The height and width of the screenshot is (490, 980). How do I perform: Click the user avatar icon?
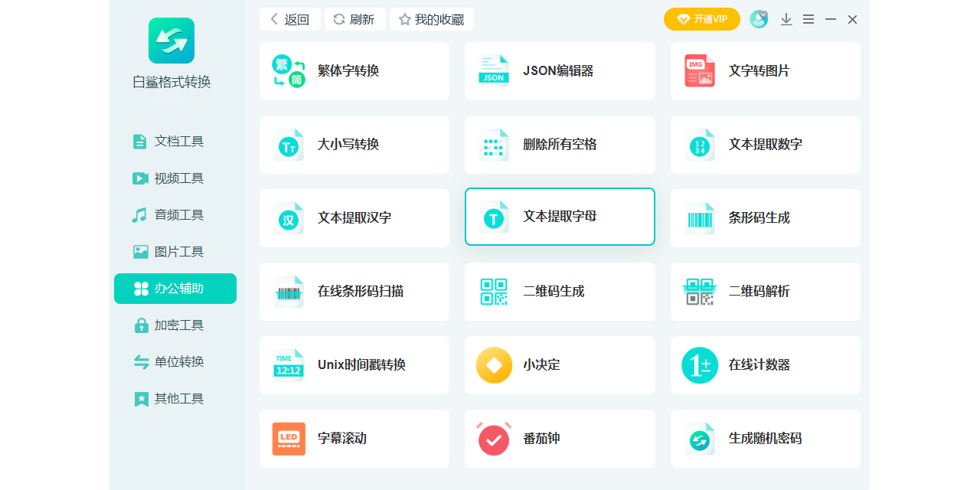click(x=758, y=19)
